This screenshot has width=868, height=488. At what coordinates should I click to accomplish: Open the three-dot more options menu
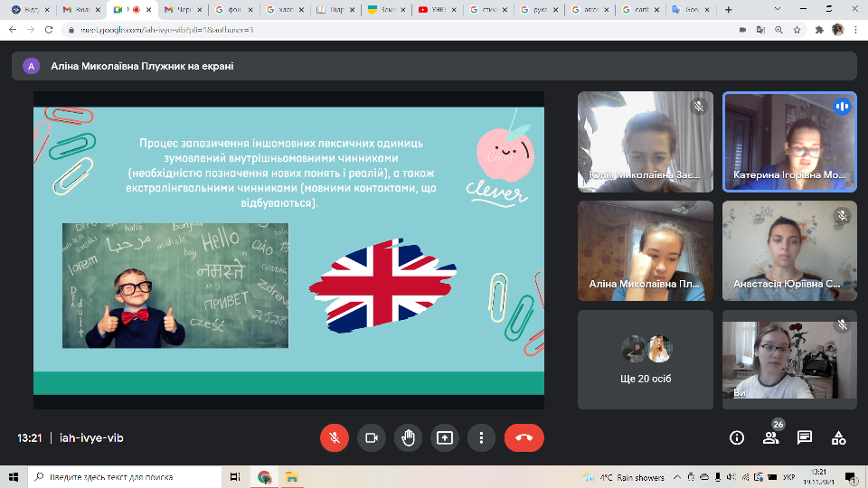(482, 437)
